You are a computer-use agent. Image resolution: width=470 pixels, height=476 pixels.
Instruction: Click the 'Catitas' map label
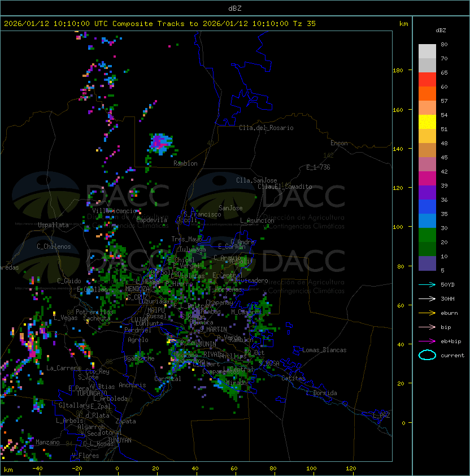(x=293, y=379)
